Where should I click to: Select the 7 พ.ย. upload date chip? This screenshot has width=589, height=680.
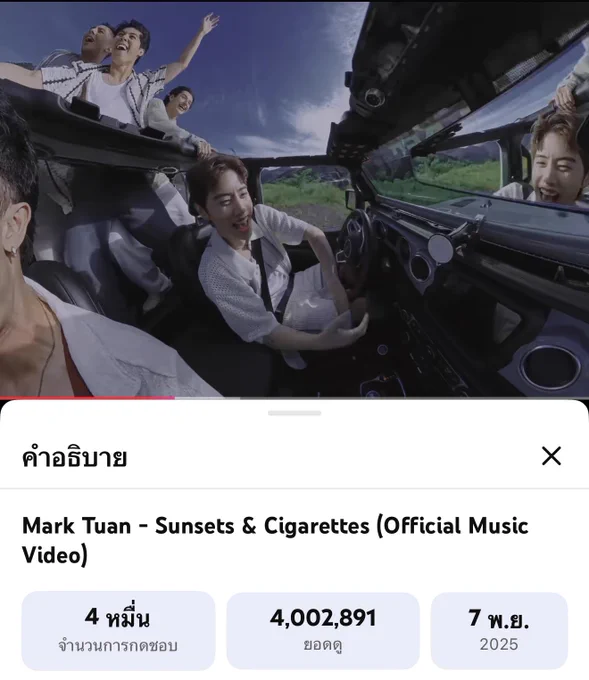tap(499, 631)
